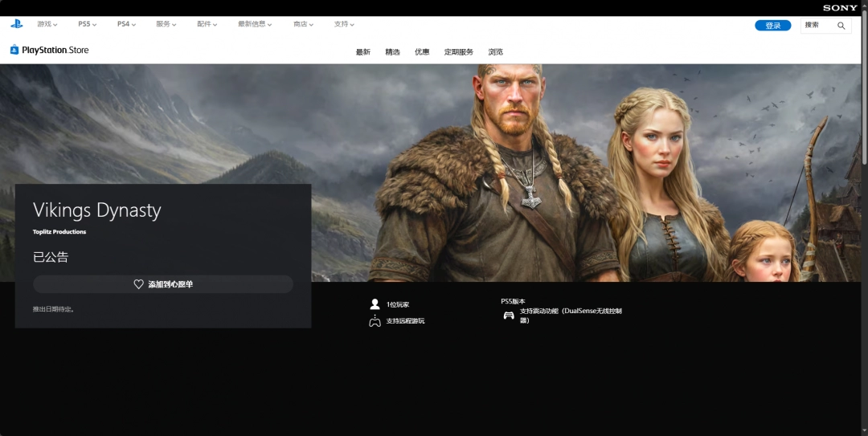Open the 服务 dropdown menu

point(166,24)
